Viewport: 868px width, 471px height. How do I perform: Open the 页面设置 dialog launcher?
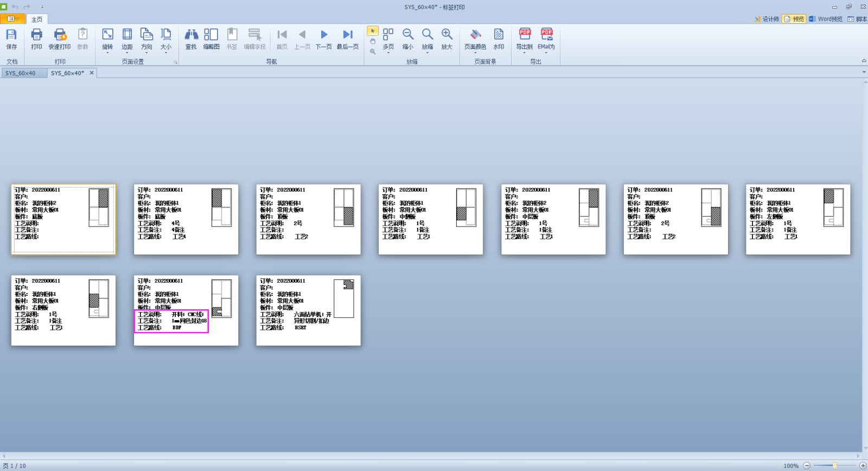175,62
